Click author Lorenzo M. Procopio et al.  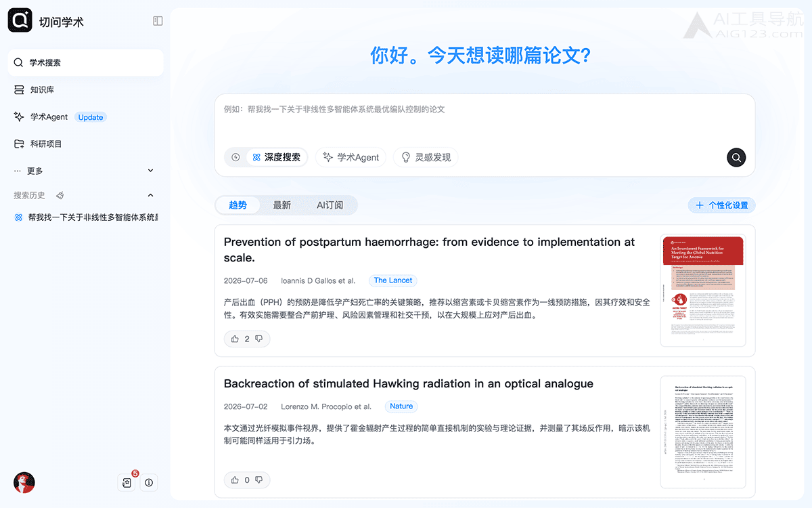point(326,406)
